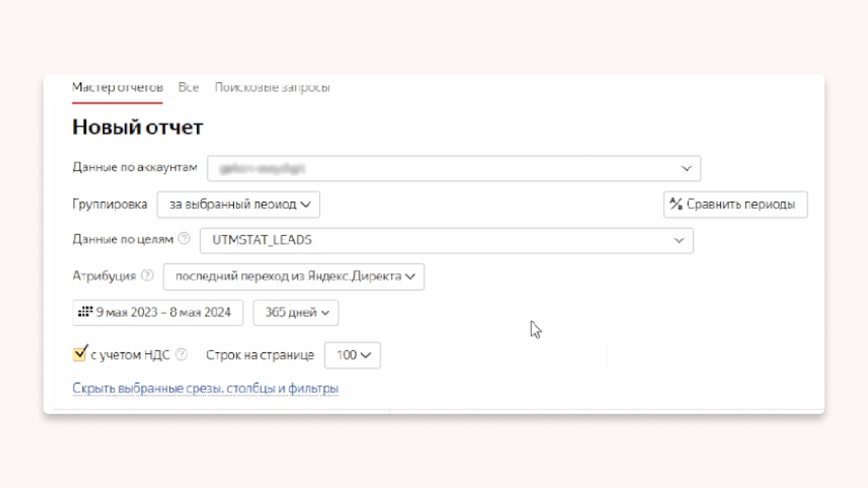Open the UTMSTAT_LEADS goals dropdown
Screen dimensions: 868x488
pyautogui.click(x=446, y=240)
